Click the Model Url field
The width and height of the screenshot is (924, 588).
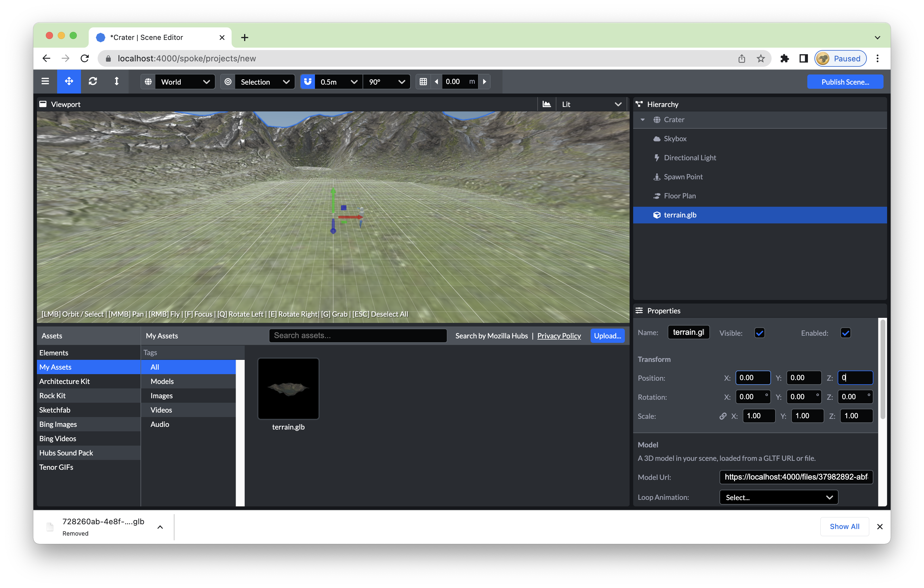796,477
